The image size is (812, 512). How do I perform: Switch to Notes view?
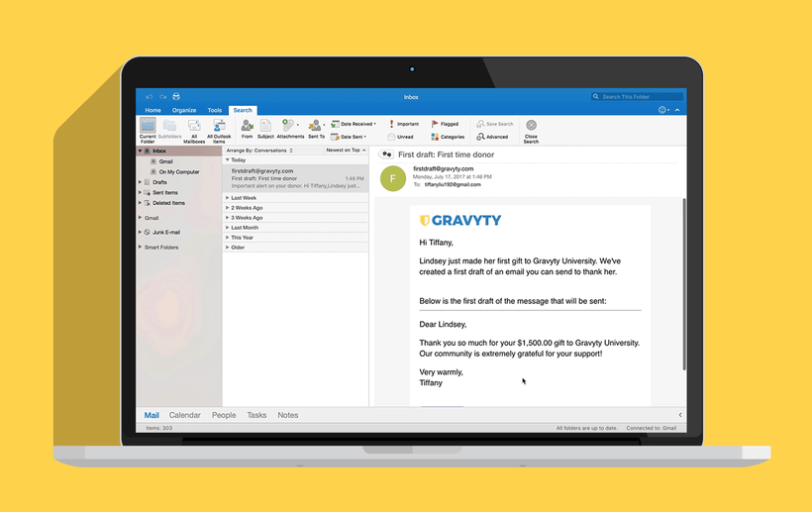coord(288,415)
